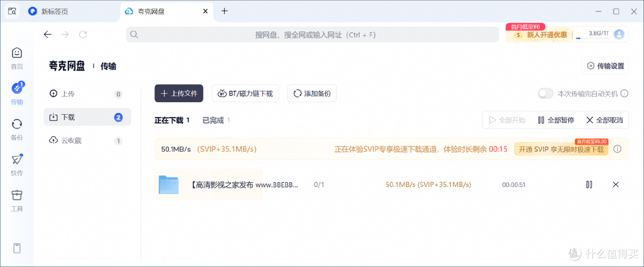This screenshot has height=267, width=644.
Task: Click the 00:00:51 remaining time text
Action: point(513,185)
